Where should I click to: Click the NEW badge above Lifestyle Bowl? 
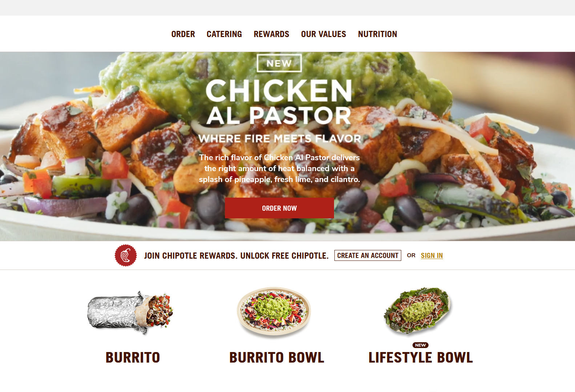click(421, 345)
